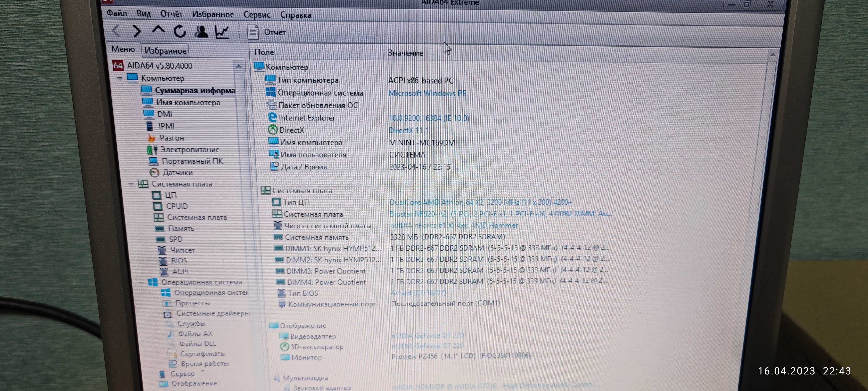The height and width of the screenshot is (391, 868).
Task: Open the graph chart toolbar icon
Action: coord(222,32)
